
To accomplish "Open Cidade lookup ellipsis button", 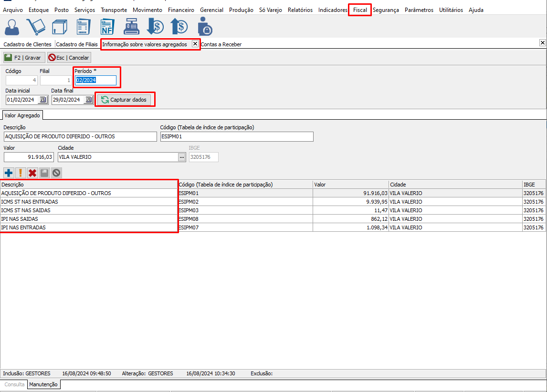I will pyautogui.click(x=181, y=157).
